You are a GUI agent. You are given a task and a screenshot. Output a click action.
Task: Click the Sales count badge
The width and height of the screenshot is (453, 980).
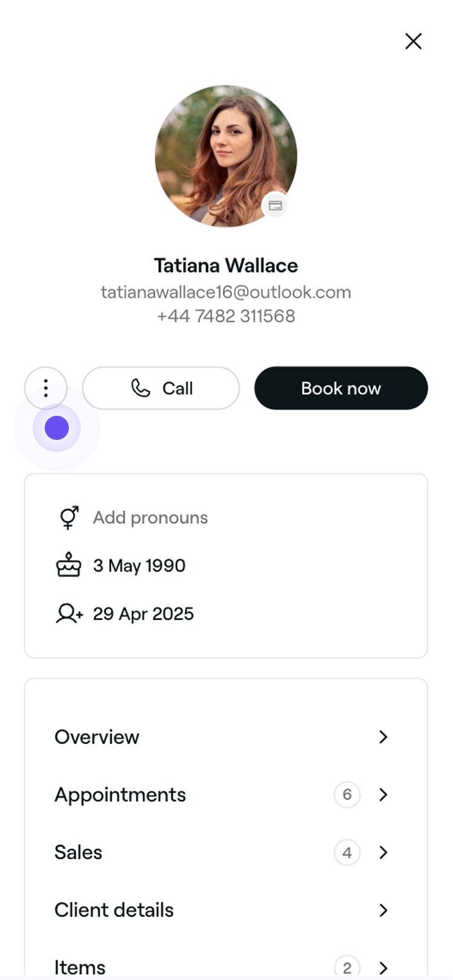347,852
